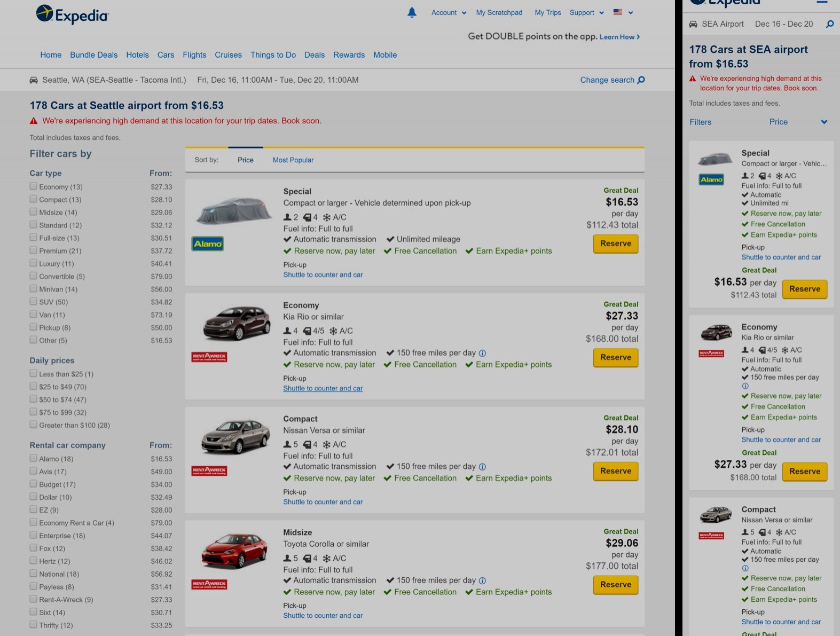Viewport: 840px width, 636px height.
Task: Open Filters in mobile panel
Action: click(701, 122)
